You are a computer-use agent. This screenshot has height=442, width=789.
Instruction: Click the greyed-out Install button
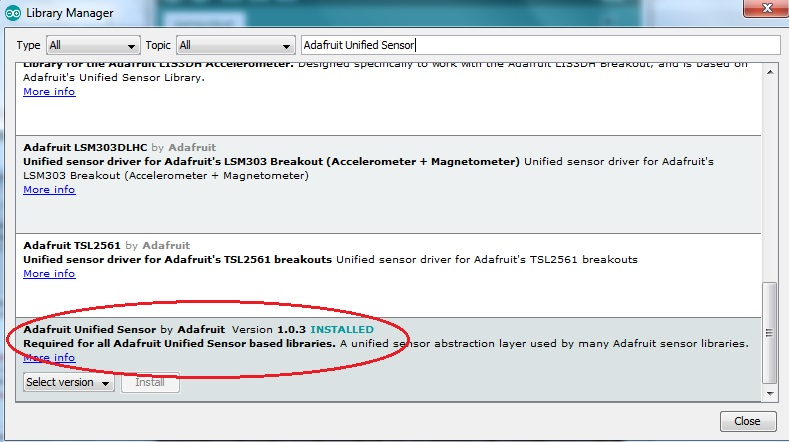[x=150, y=382]
